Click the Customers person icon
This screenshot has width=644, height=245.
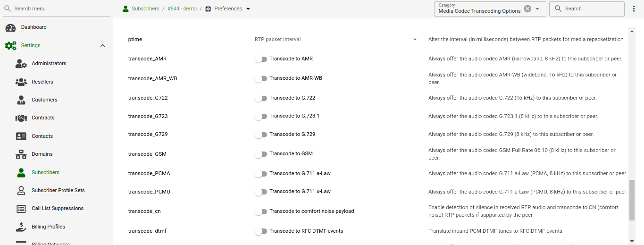point(21,100)
